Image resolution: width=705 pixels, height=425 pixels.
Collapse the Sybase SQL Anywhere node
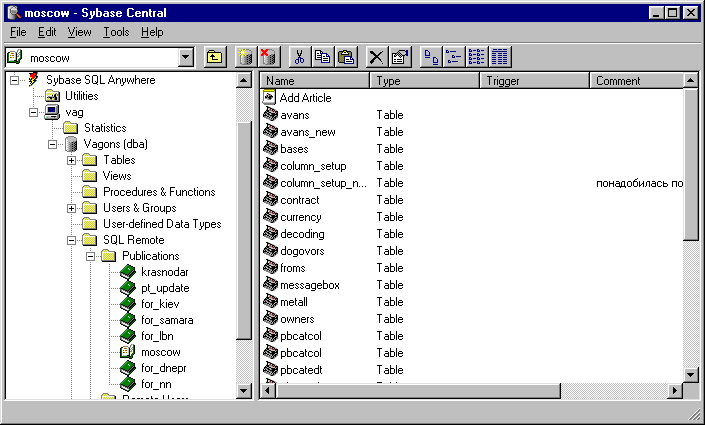(x=14, y=80)
